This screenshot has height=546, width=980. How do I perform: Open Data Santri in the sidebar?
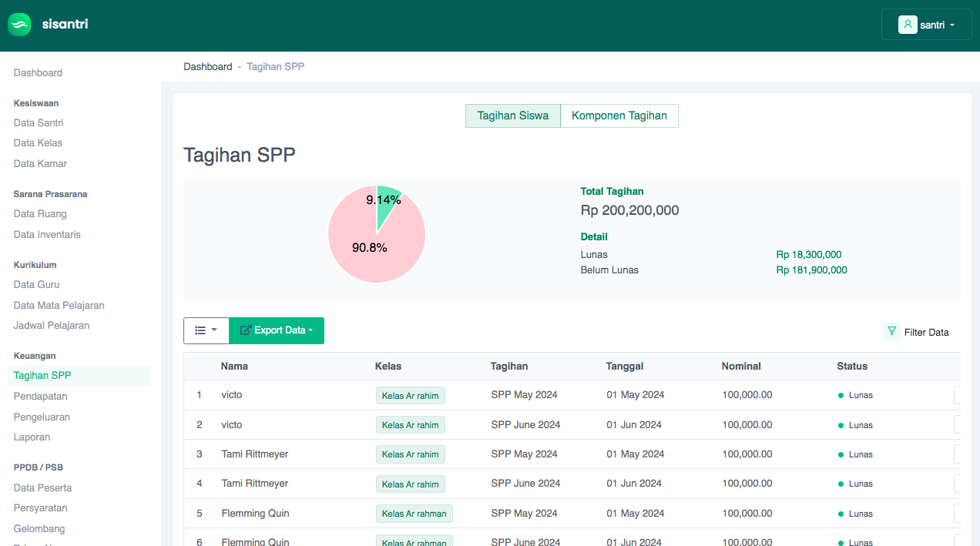click(39, 122)
